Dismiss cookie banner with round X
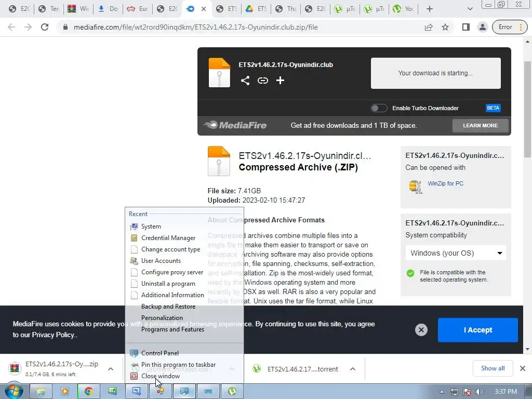Viewport: 532px width, 399px height. tap(421, 330)
